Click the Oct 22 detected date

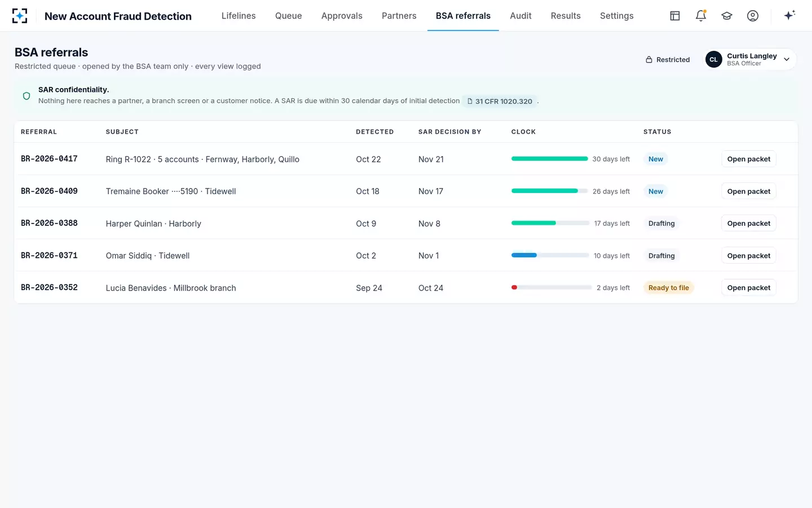pyautogui.click(x=368, y=159)
